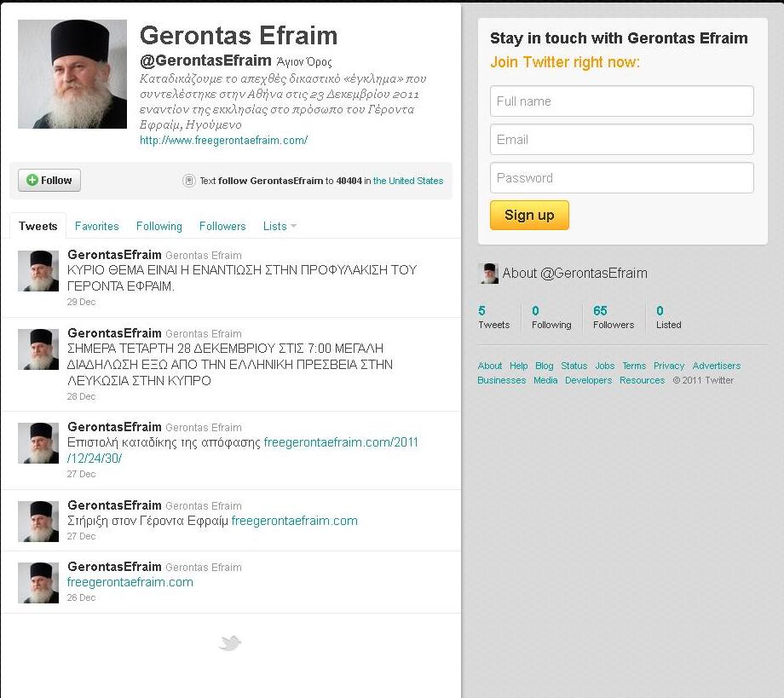Open the freegerontaefraim.com profile link
This screenshot has height=698, width=784.
(223, 141)
